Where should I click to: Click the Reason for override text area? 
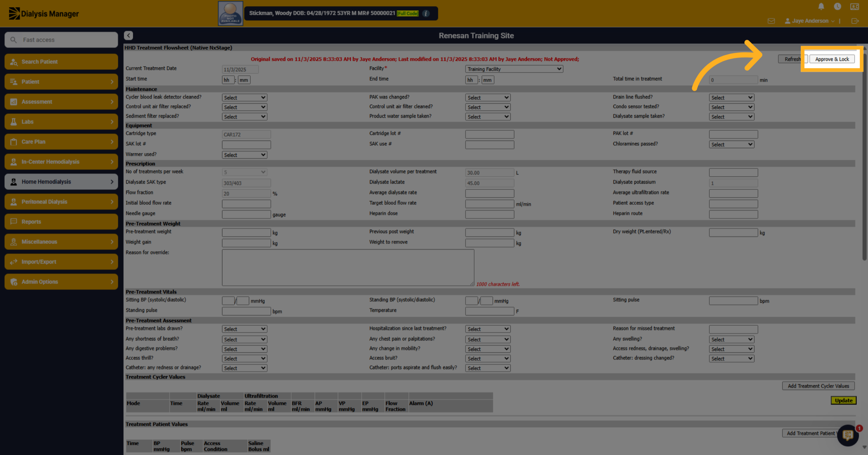348,267
